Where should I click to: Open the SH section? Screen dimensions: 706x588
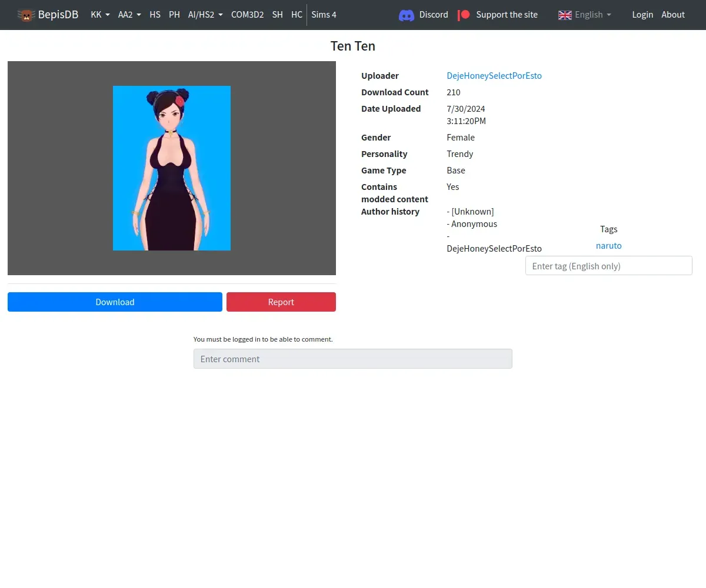[x=277, y=15]
